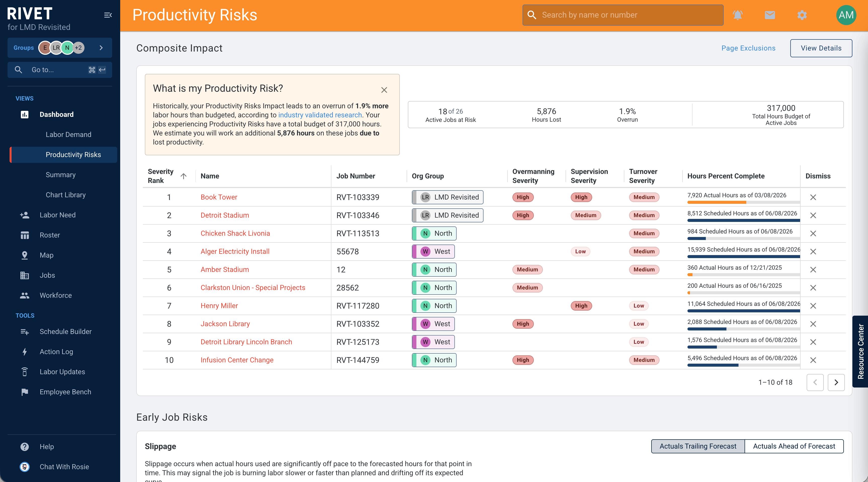Dismiss the Detroit Stadium row

coord(813,215)
